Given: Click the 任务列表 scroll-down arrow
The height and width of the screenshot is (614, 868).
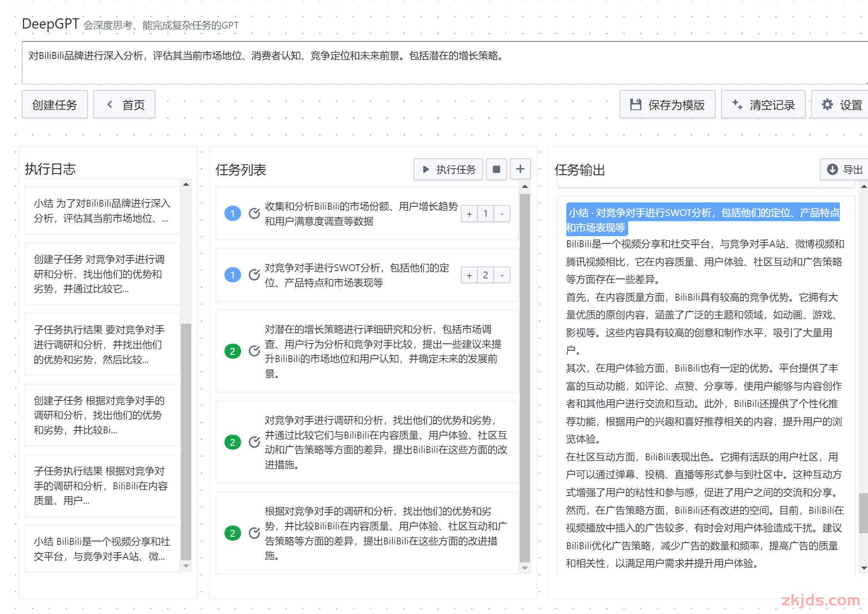Looking at the screenshot, I should (525, 568).
